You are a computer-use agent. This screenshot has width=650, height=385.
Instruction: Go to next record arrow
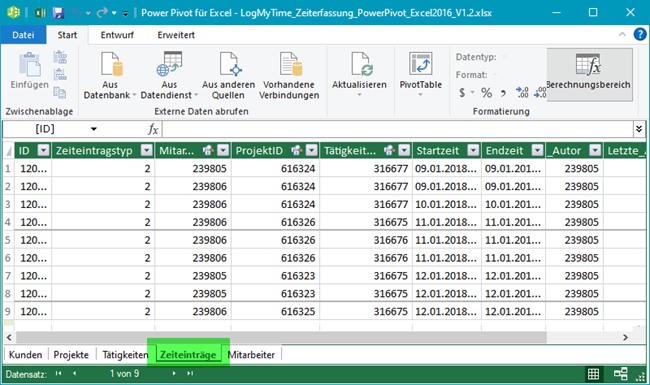coord(174,373)
